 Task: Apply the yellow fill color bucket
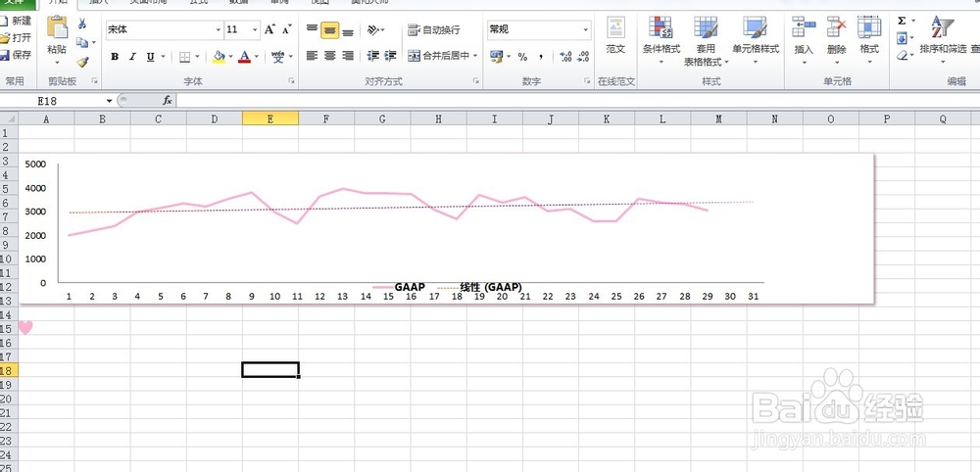tap(219, 57)
